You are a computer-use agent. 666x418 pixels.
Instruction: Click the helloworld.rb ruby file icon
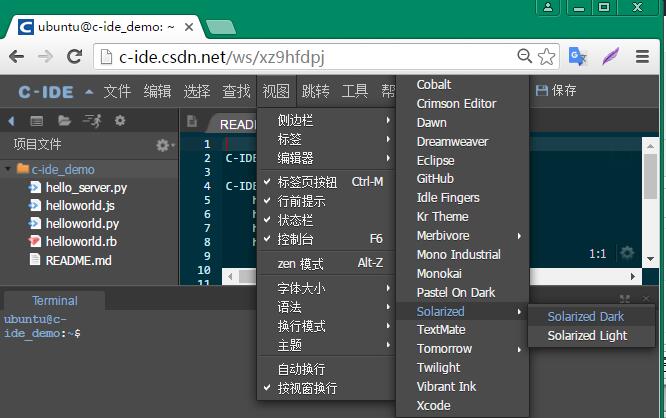click(x=35, y=241)
